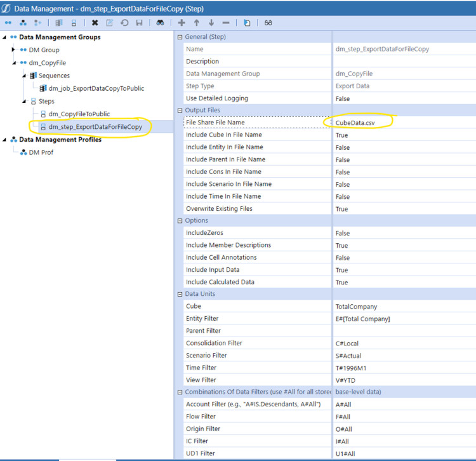
Task: Collapse the Data Management Profiles tree node
Action: (x=4, y=140)
